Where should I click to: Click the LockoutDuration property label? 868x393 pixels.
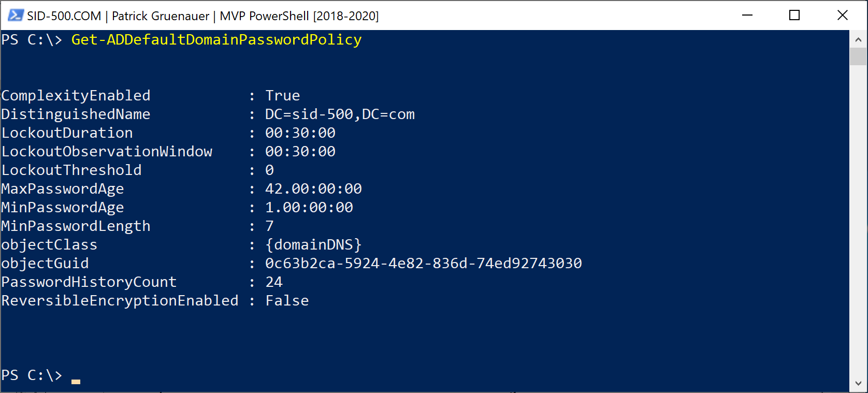tap(67, 133)
